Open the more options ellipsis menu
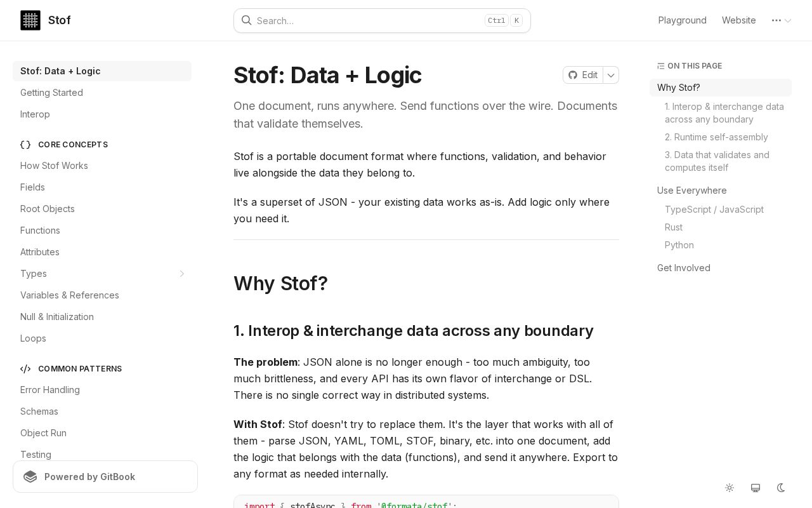This screenshot has height=508, width=812. 781,20
